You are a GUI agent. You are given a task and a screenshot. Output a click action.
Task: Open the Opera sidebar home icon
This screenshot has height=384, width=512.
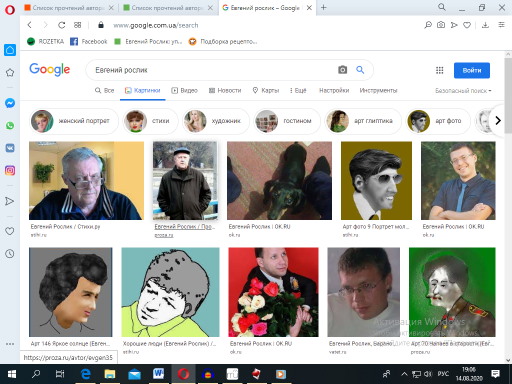pos(10,50)
